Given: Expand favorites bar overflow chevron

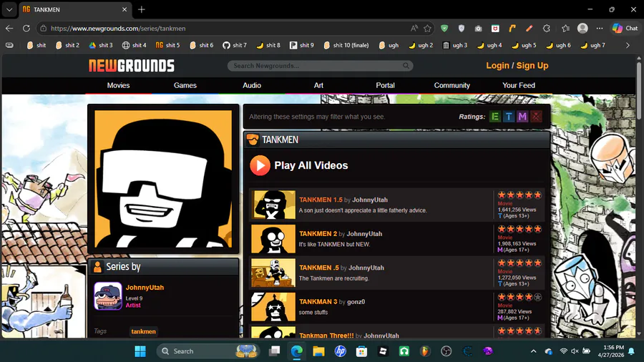Looking at the screenshot, I should pos(628,46).
